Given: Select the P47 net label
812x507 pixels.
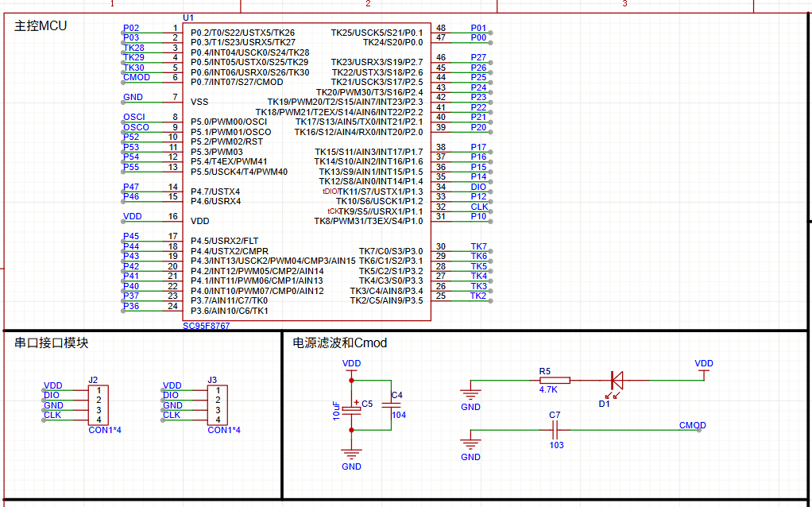Looking at the screenshot, I should (x=131, y=187).
